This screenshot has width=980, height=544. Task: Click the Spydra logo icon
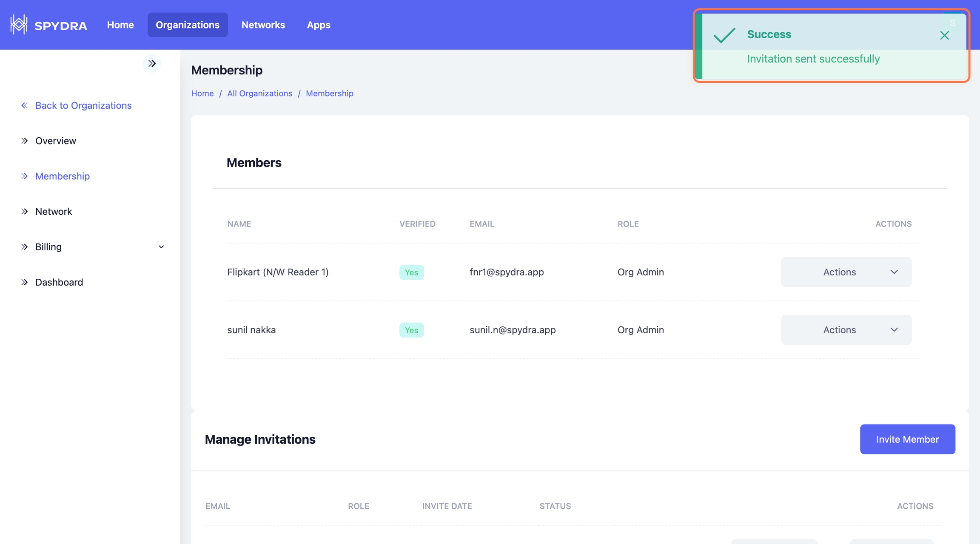click(x=19, y=25)
